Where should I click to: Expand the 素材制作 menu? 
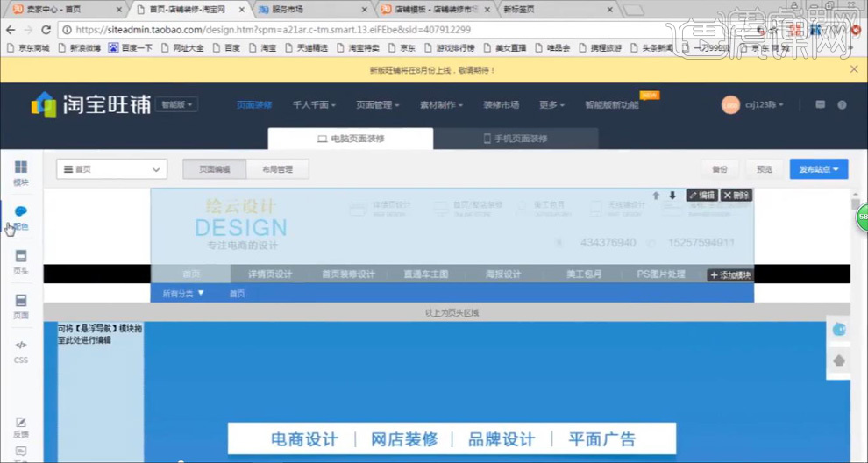tap(441, 104)
